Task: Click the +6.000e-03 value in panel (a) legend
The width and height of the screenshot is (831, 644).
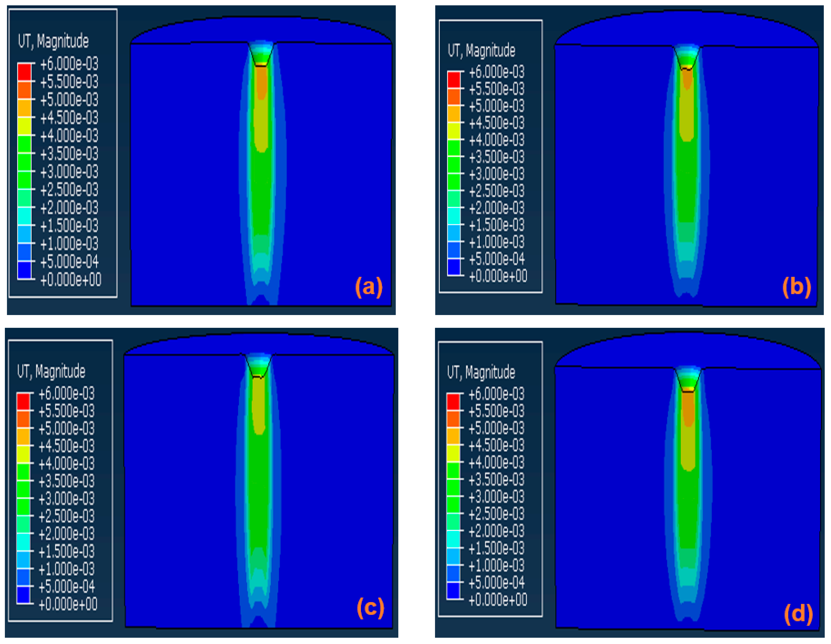Action: (x=69, y=64)
